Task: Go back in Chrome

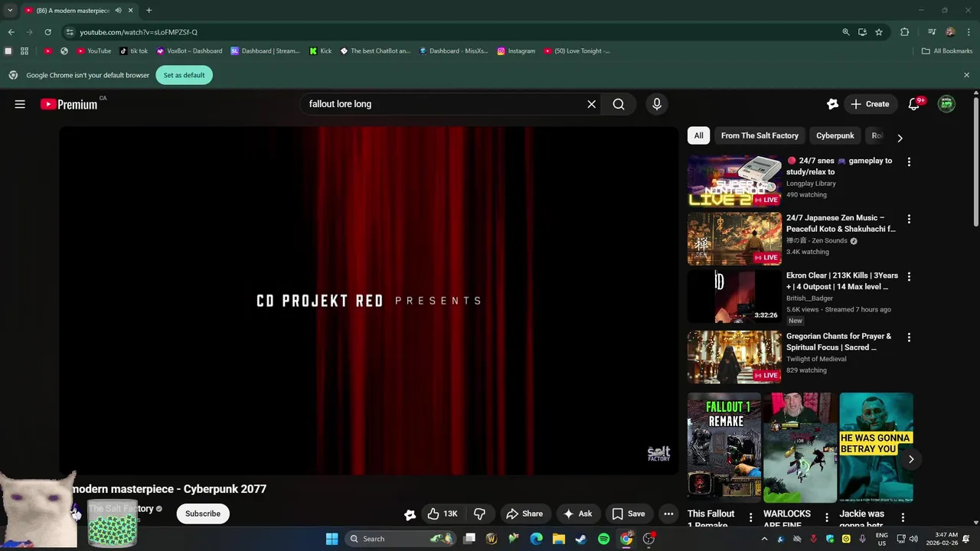Action: point(11,32)
